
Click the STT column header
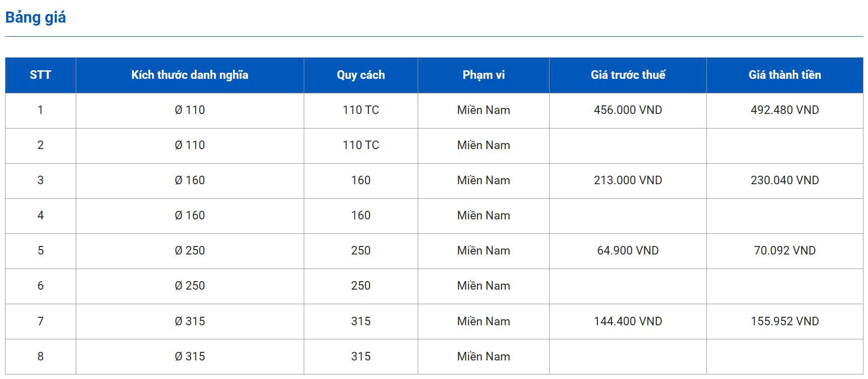pyautogui.click(x=41, y=75)
